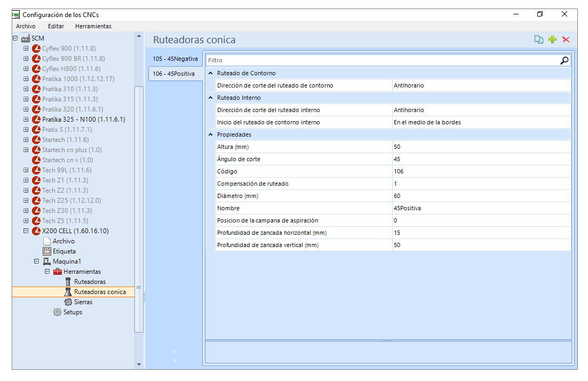Click the Altura (mm) value 50
Screen dimensions: 588x381
(x=481, y=147)
